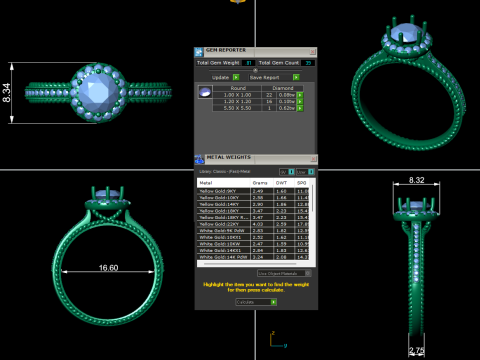Click green arrow for 1.20 X 1.20 gems
Image resolution: width=480 pixels, height=360 pixels.
tap(300, 101)
